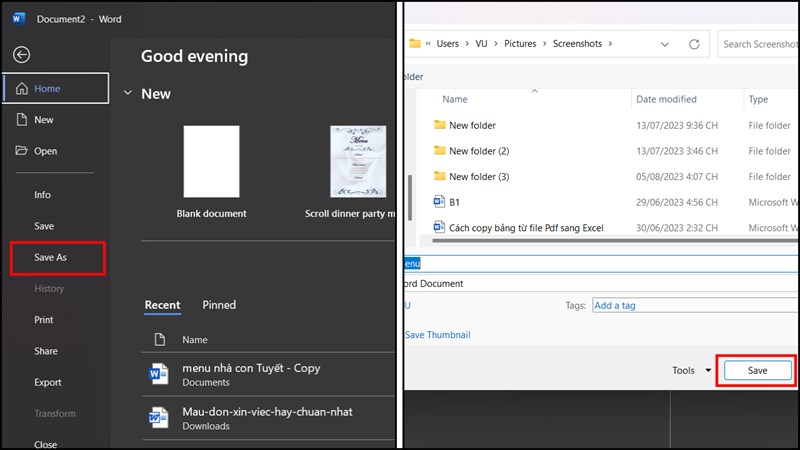Sort files by Type column header
The width and height of the screenshot is (800, 450).
[758, 99]
